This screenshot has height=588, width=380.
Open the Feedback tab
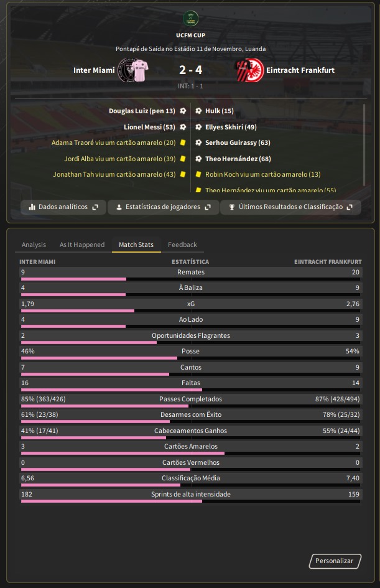coord(182,245)
